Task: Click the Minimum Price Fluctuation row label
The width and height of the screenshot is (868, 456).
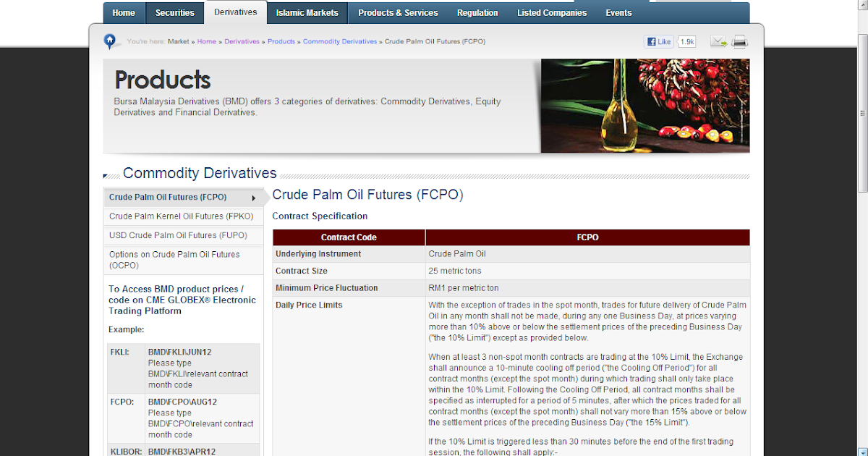Action: pos(327,288)
